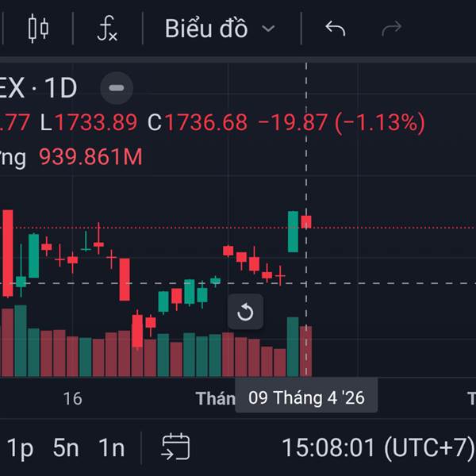Click the 16 date axis label
476x476 pixels.
(x=72, y=398)
